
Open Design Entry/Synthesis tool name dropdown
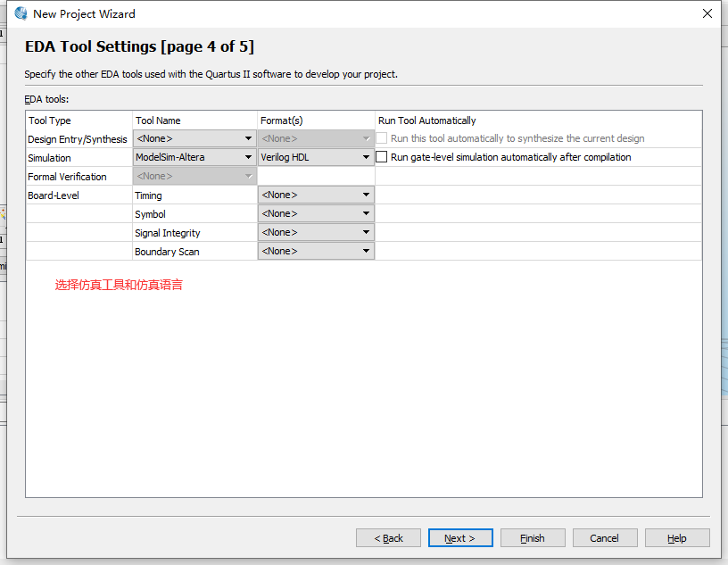click(194, 138)
